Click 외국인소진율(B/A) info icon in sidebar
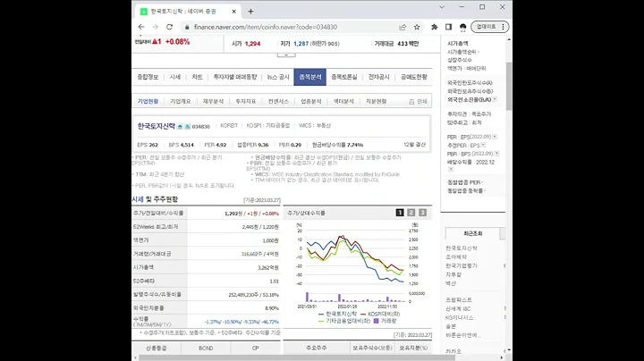Viewport: 644px width, 361px height. [x=495, y=99]
